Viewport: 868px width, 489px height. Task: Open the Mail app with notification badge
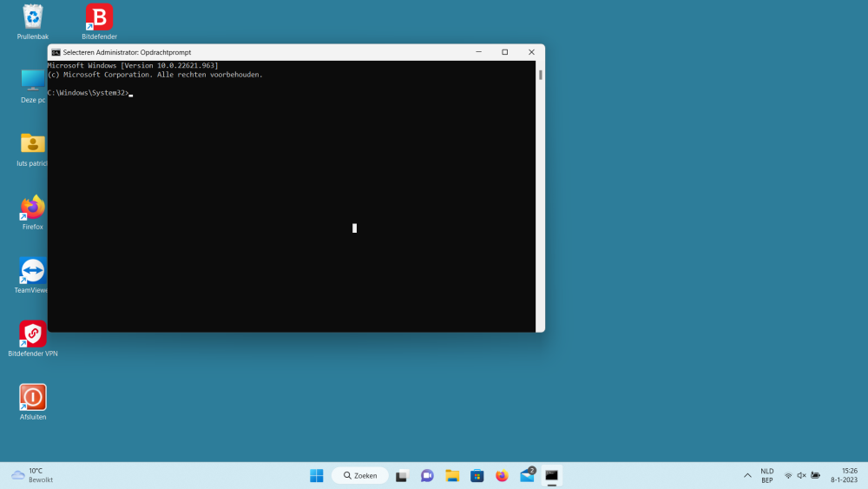pyautogui.click(x=527, y=475)
